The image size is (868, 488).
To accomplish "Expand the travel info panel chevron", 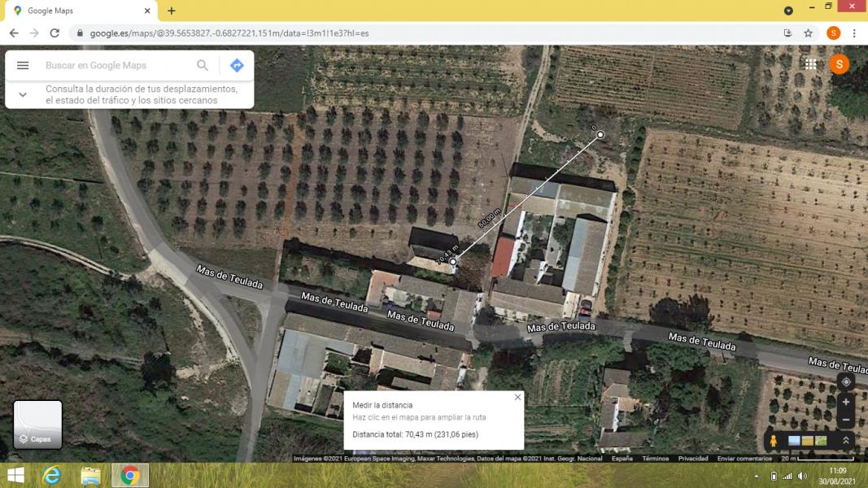I will [23, 94].
